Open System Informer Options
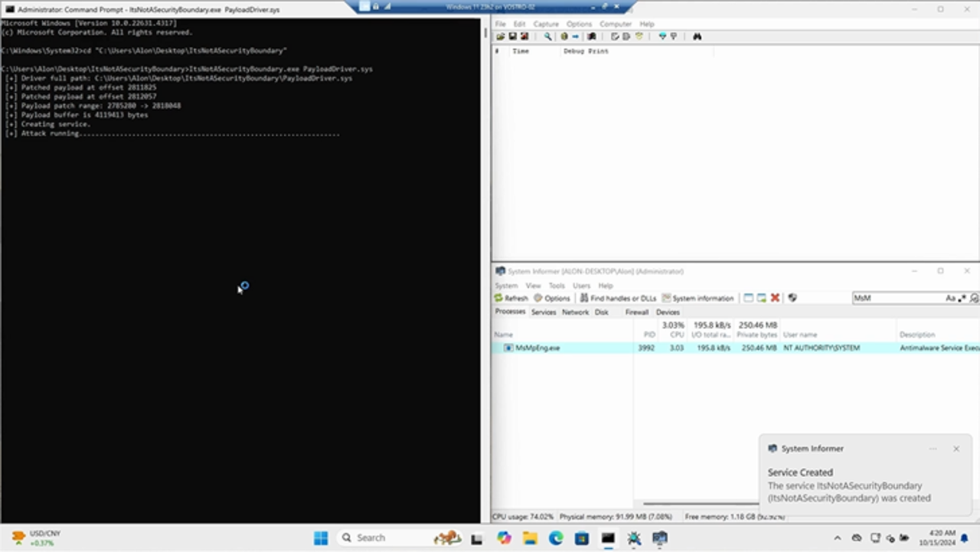 point(552,298)
